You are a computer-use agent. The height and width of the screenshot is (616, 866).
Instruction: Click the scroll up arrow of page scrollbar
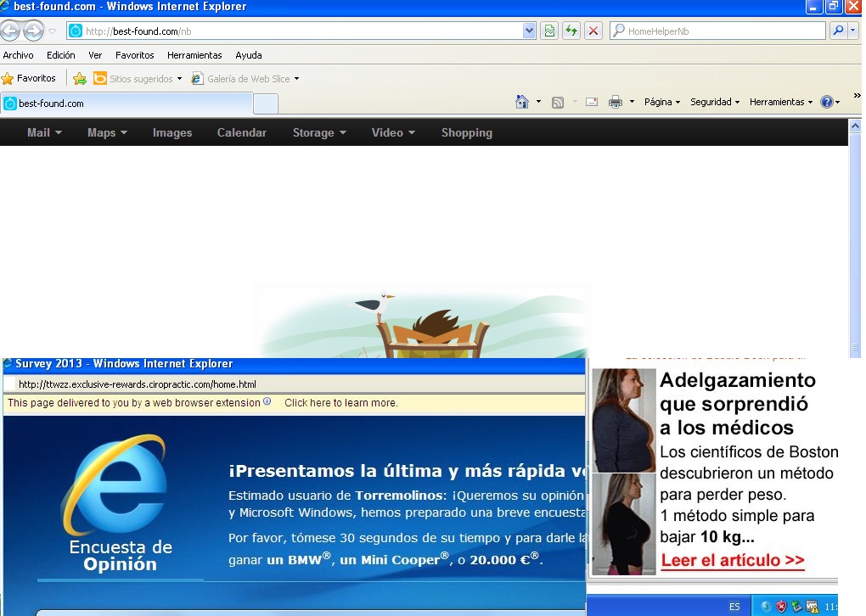(855, 126)
